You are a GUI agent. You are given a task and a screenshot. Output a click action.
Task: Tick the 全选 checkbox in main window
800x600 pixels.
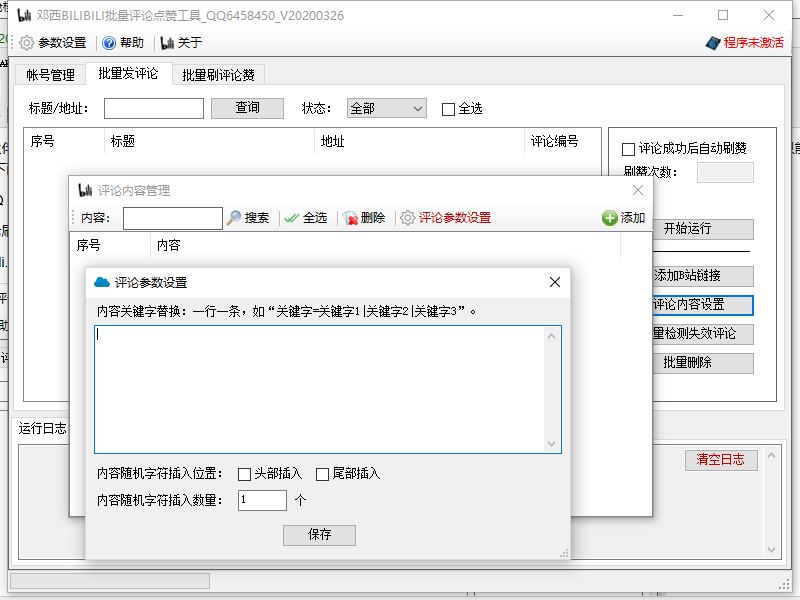pyautogui.click(x=448, y=109)
